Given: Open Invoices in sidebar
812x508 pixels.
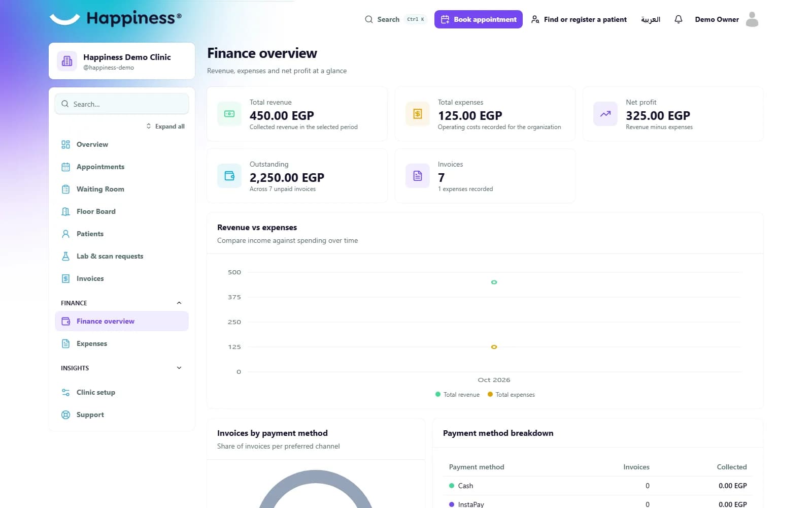Looking at the screenshot, I should [122, 278].
